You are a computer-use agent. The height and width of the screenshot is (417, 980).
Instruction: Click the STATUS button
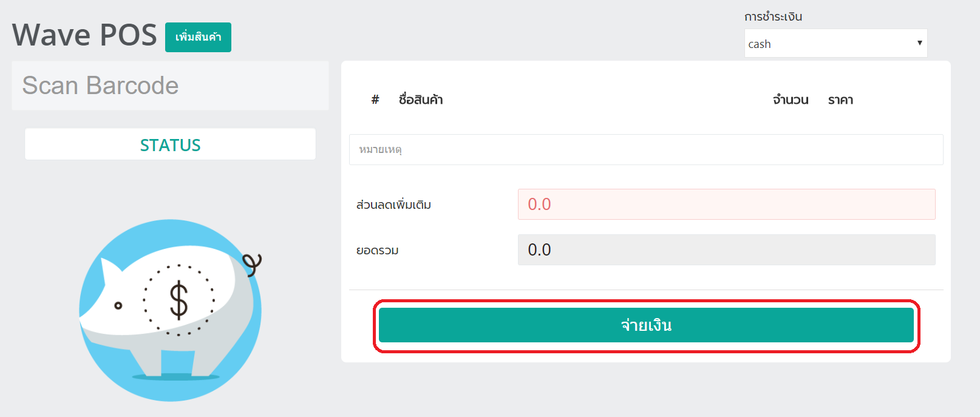(x=170, y=144)
